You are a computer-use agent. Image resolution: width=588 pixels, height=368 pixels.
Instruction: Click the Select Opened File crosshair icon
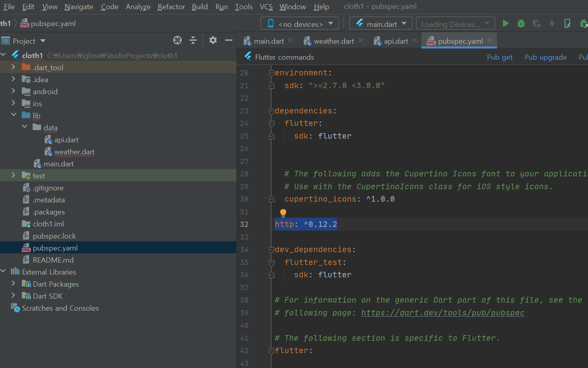177,40
